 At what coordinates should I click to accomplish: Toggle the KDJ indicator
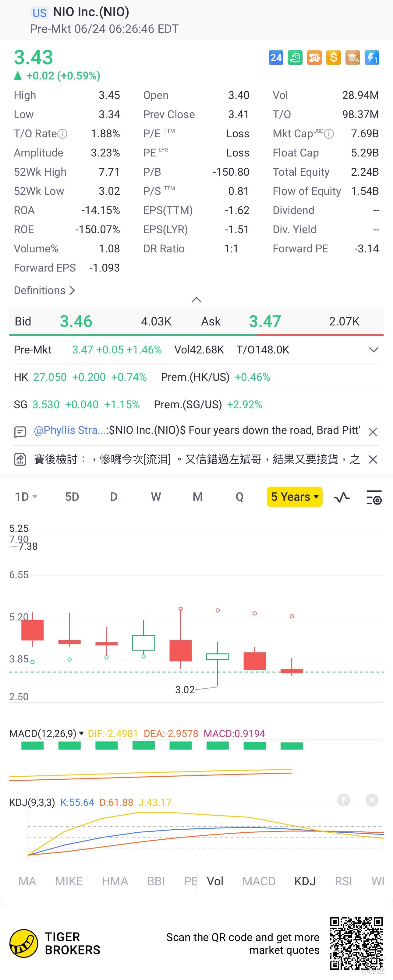305,881
